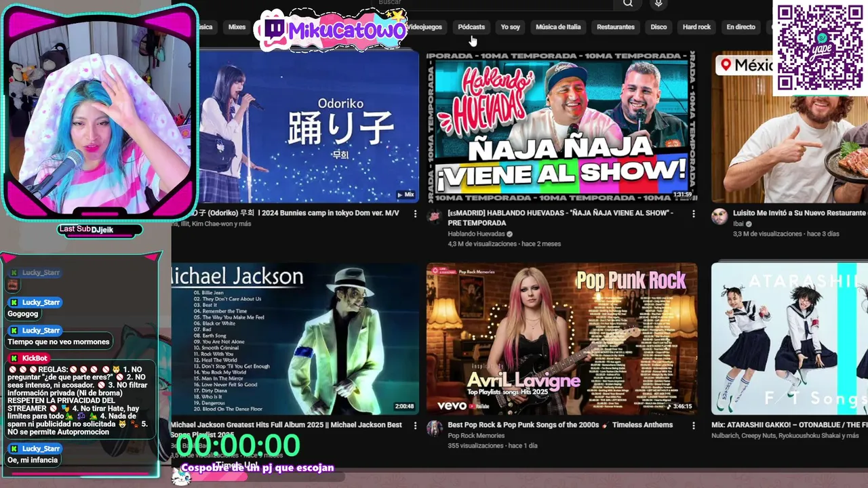Screen dimensions: 868x488
Task: Open options menu for Best Pop Rock video
Action: click(x=693, y=425)
